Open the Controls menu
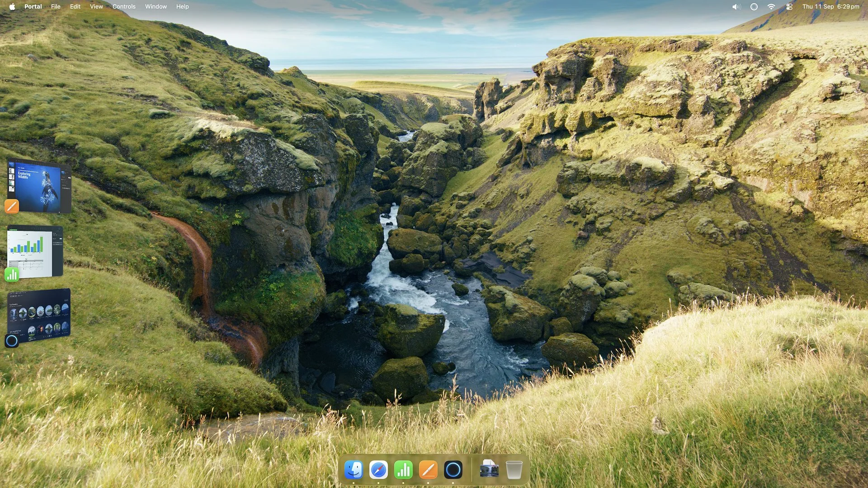This screenshot has width=868, height=488. click(x=124, y=7)
